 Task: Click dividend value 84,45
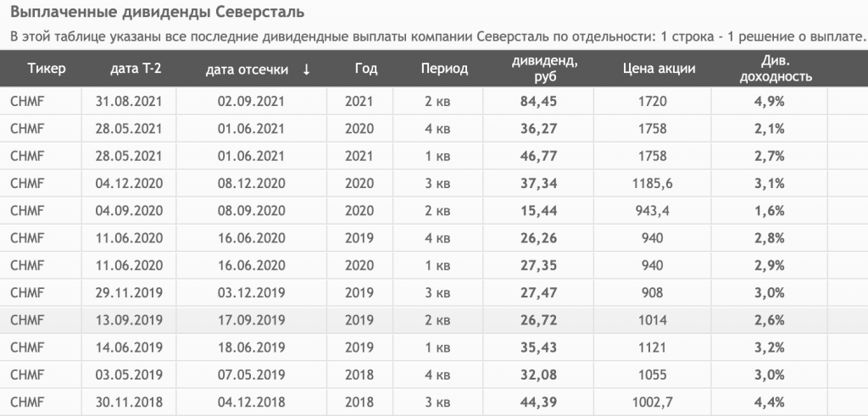538,102
